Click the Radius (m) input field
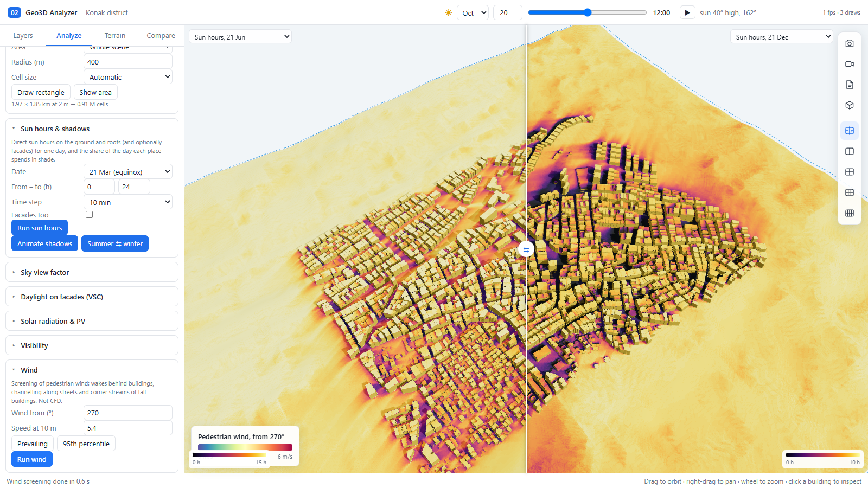 128,62
